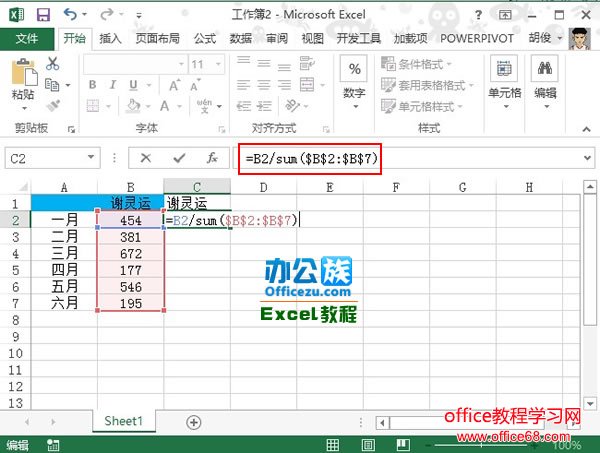Activate the Format Painter brush
Image resolution: width=600 pixels, height=453 pixels.
pyautogui.click(x=53, y=105)
